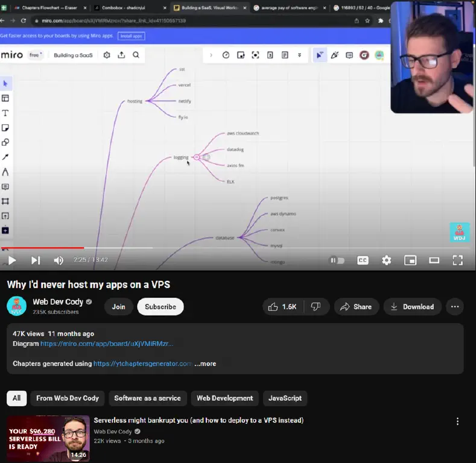Select the All filter chip
The width and height of the screenshot is (476, 463).
pyautogui.click(x=17, y=398)
